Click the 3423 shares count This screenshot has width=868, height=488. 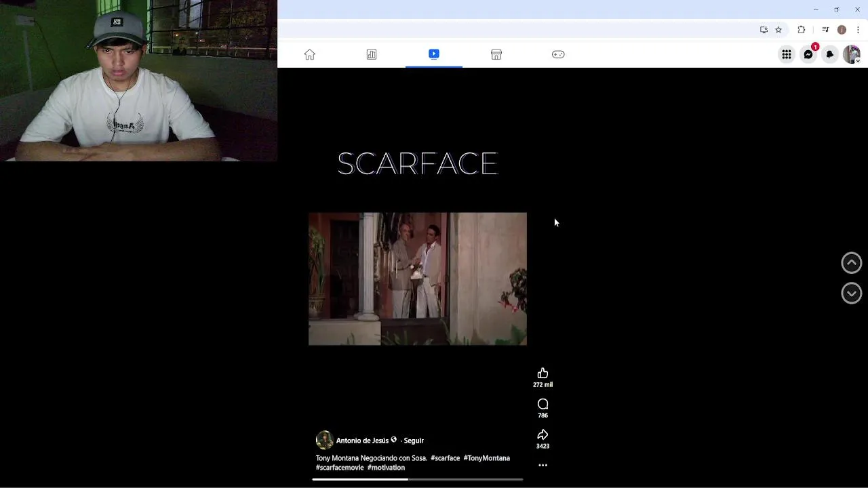(x=542, y=446)
